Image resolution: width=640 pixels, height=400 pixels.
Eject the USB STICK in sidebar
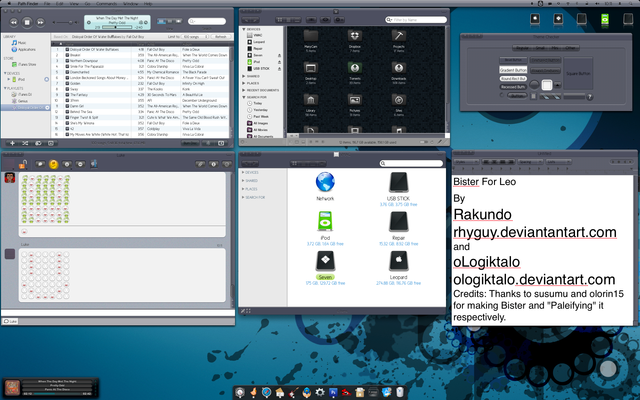280,69
